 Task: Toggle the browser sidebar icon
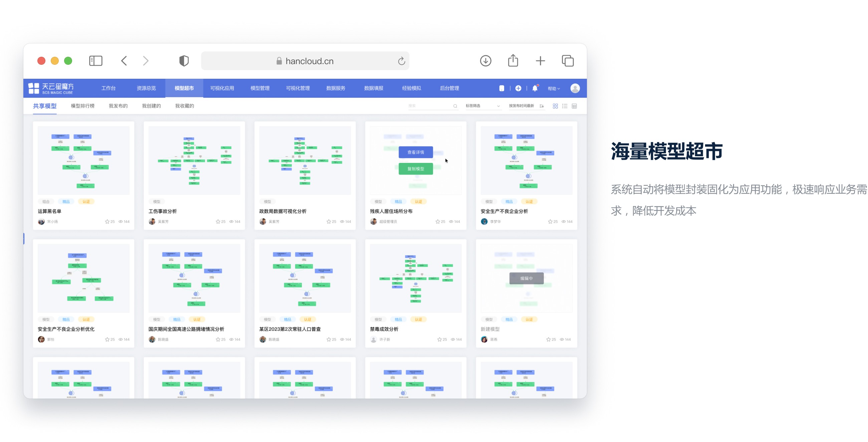point(96,61)
